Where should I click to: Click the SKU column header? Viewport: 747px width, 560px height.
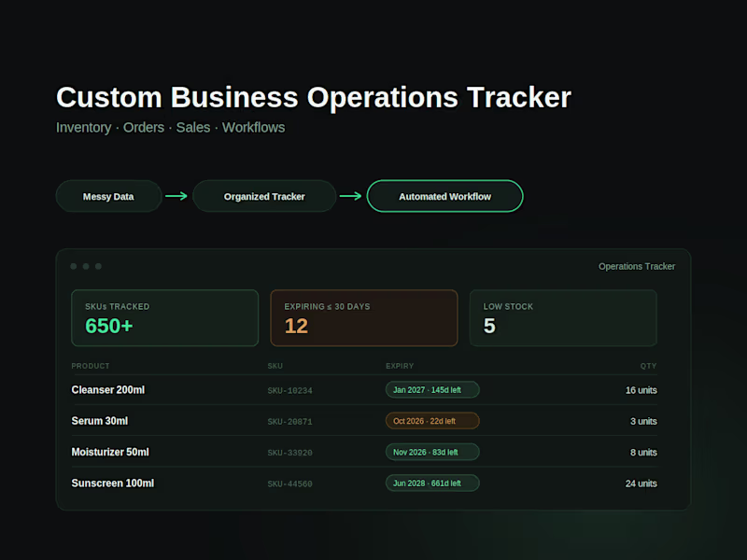click(x=275, y=366)
